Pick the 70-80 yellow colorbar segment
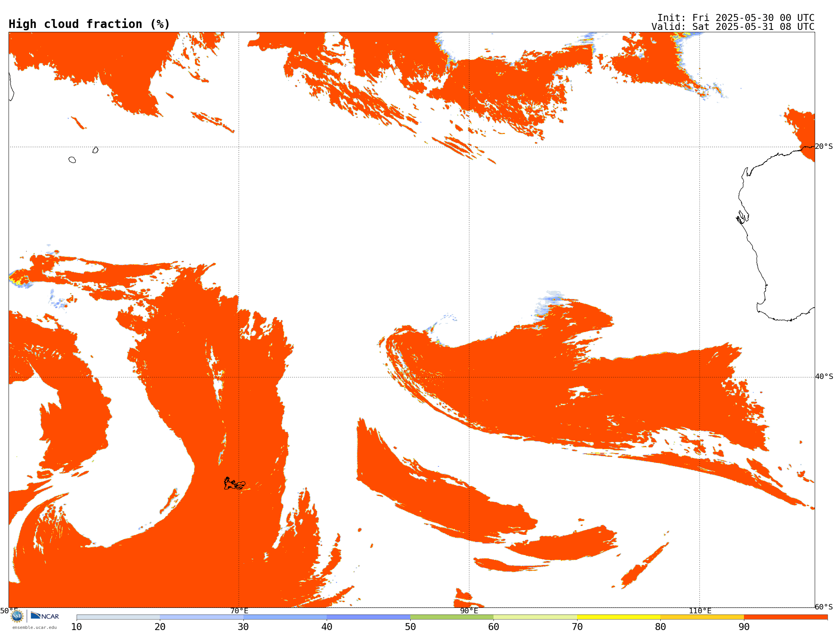This screenshot has height=632, width=840. (x=619, y=617)
